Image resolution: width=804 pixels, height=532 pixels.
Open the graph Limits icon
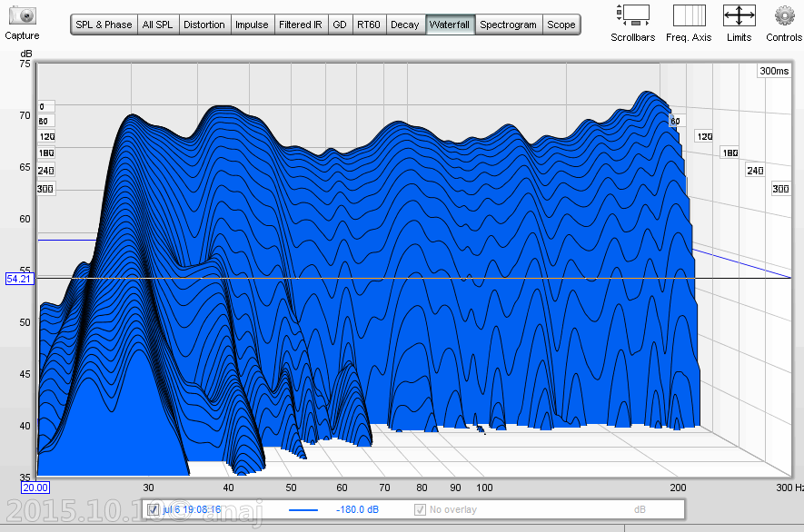[739, 15]
